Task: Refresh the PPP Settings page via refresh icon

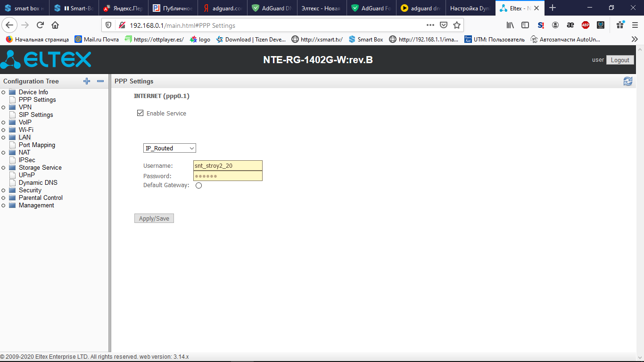Action: pyautogui.click(x=628, y=81)
